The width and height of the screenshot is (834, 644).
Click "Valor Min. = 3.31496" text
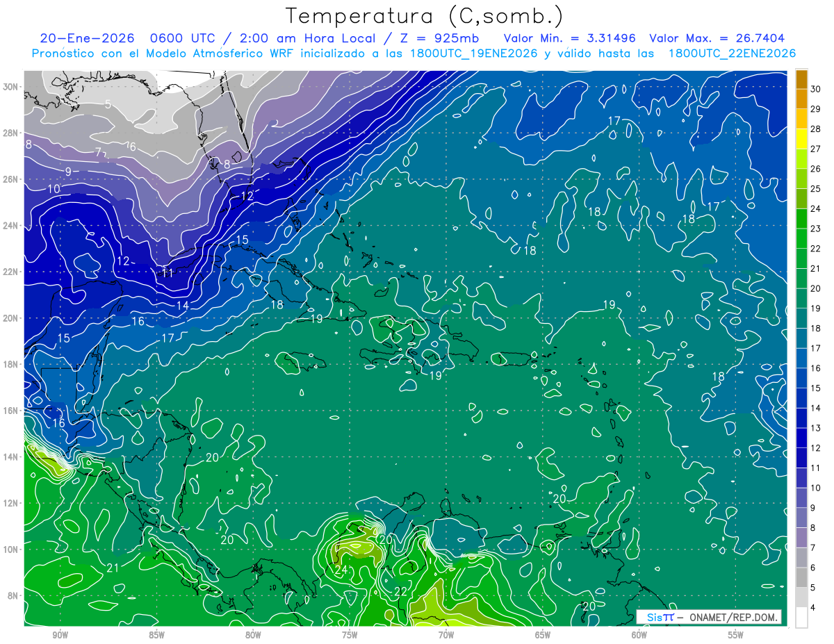pos(569,38)
